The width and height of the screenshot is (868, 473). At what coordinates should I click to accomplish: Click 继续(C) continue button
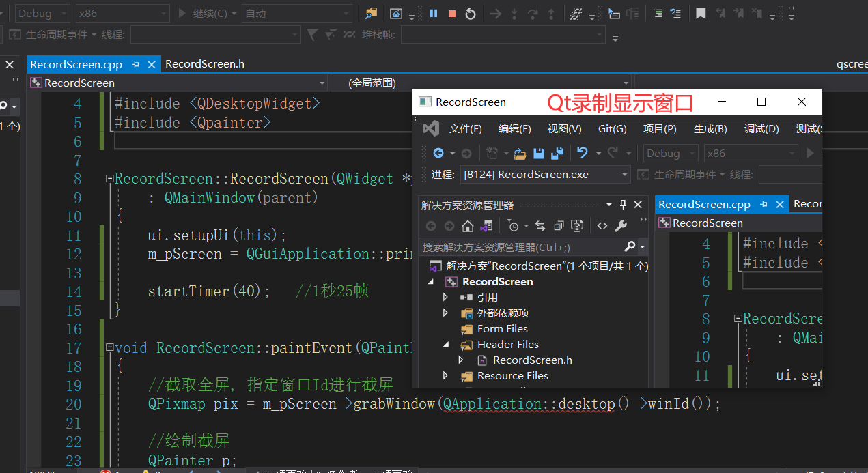coord(202,13)
